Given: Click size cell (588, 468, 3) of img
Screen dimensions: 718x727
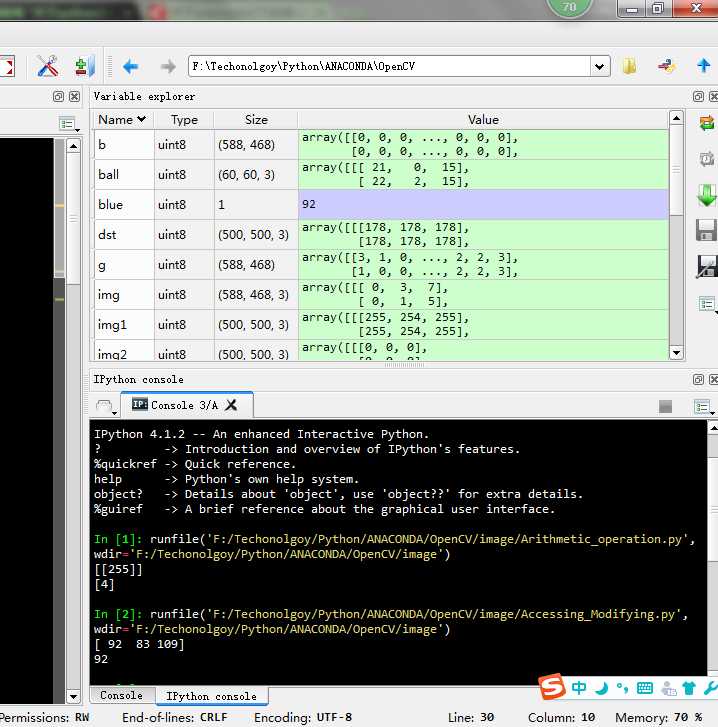Looking at the screenshot, I should [x=256, y=295].
